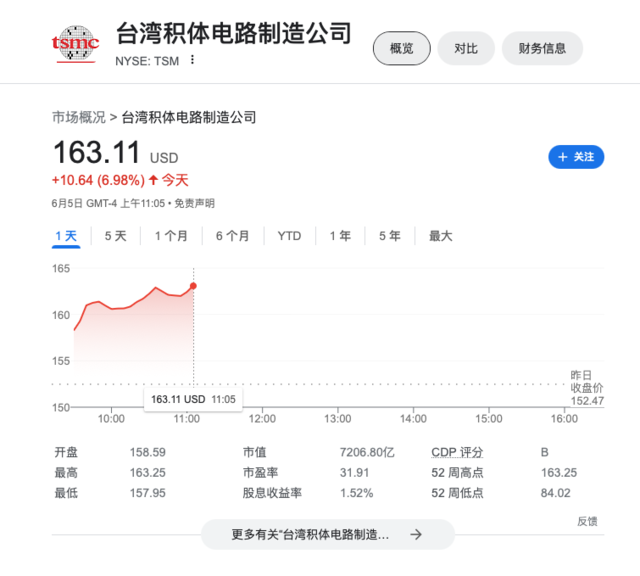The height and width of the screenshot is (576, 640).
Task: Open the 财务信息 tab
Action: (x=542, y=48)
